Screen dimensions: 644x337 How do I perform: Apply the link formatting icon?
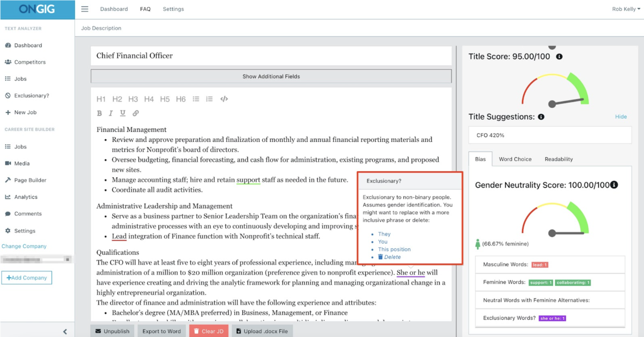(x=134, y=113)
